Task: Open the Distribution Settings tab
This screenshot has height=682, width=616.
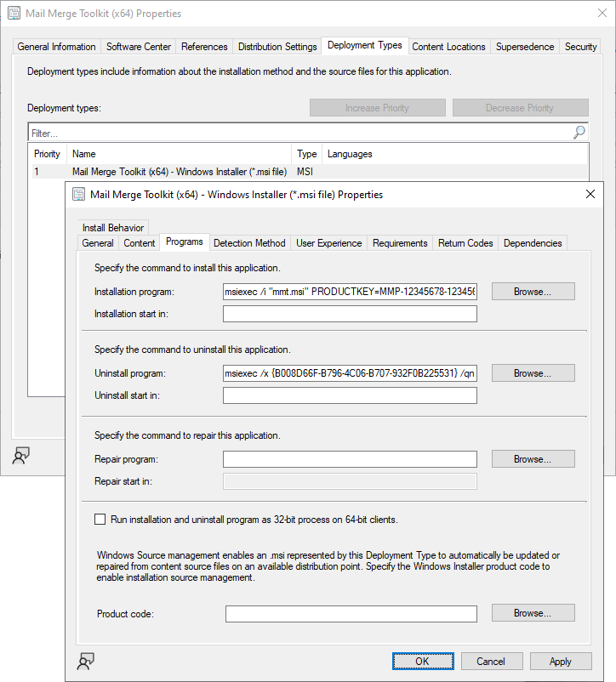Action: 277,47
